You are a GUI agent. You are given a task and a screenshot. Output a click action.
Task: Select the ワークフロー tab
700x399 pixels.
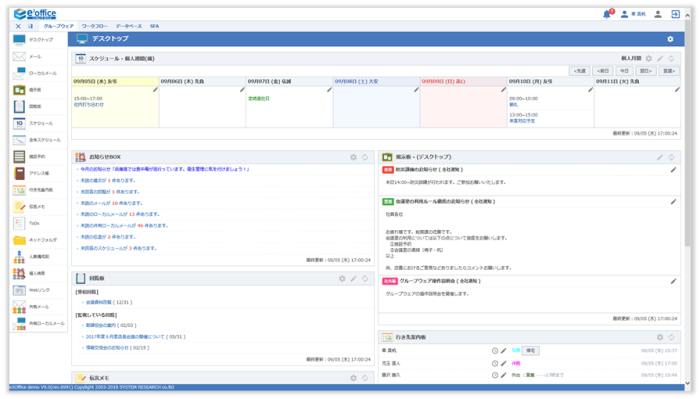click(x=94, y=26)
